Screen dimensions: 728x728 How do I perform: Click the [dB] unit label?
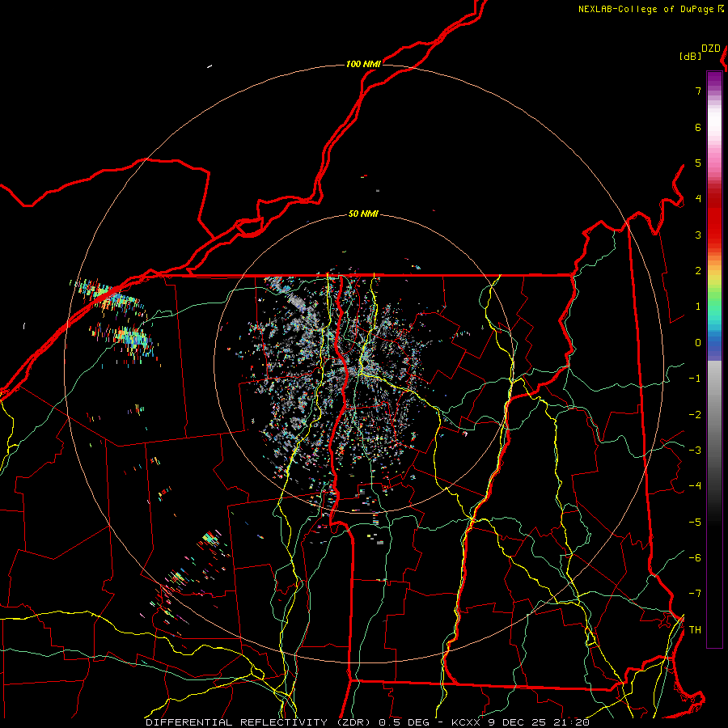tap(690, 57)
